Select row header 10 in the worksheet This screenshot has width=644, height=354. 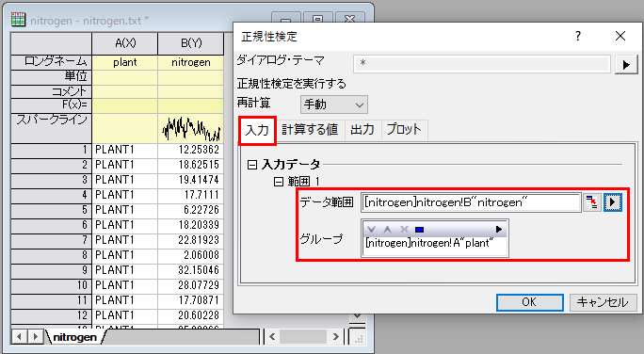click(x=51, y=286)
